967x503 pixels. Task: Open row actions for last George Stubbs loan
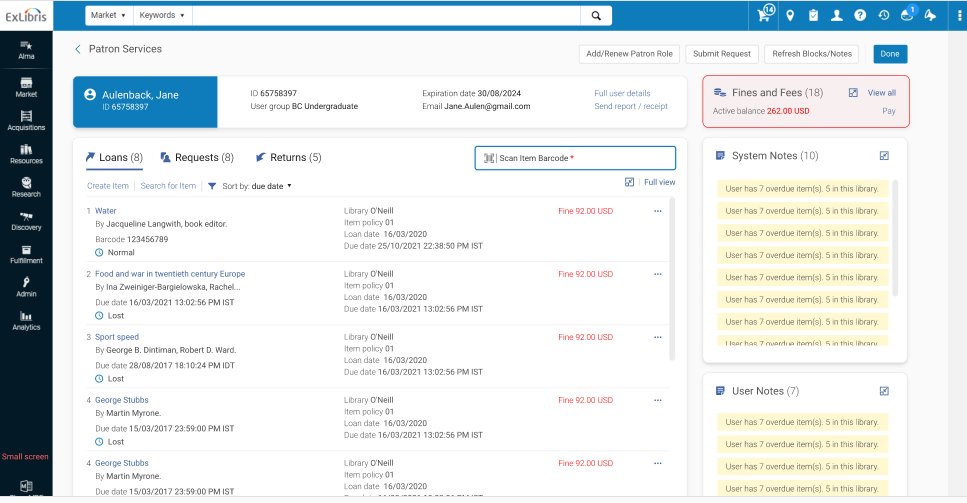pos(657,464)
